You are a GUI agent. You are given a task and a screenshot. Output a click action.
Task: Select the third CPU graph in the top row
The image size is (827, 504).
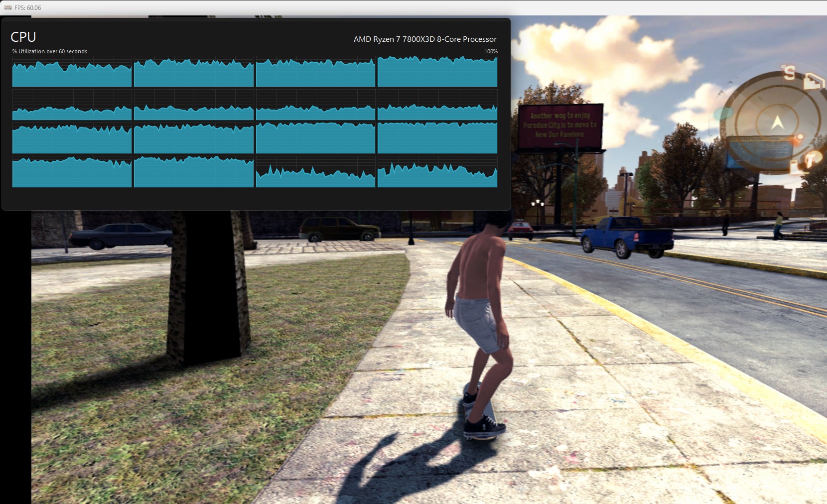(x=315, y=71)
